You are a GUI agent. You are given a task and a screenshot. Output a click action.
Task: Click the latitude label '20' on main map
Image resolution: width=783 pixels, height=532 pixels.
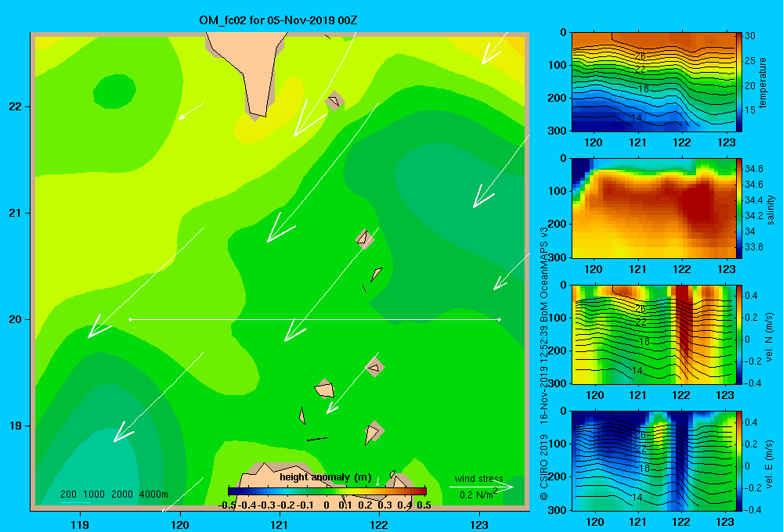coord(16,319)
